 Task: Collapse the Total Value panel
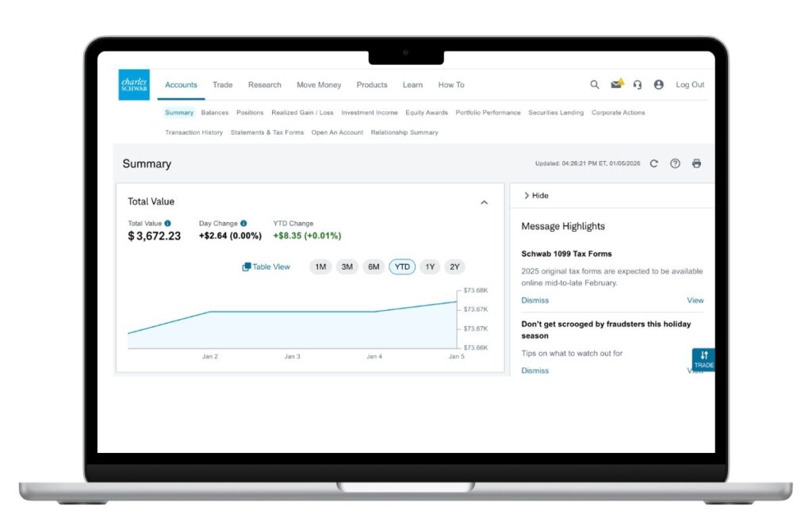[x=485, y=202]
